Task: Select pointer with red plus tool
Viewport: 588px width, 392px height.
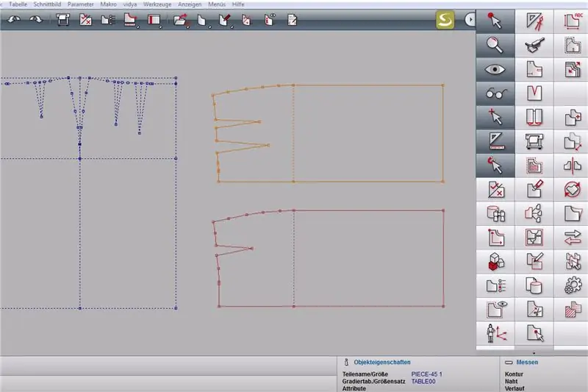Action: (x=495, y=117)
